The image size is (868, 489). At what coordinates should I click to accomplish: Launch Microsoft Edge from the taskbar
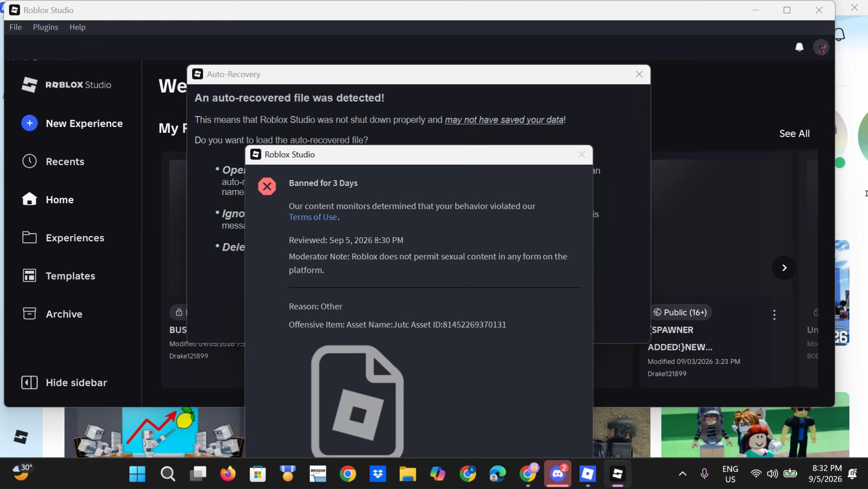pos(498,474)
